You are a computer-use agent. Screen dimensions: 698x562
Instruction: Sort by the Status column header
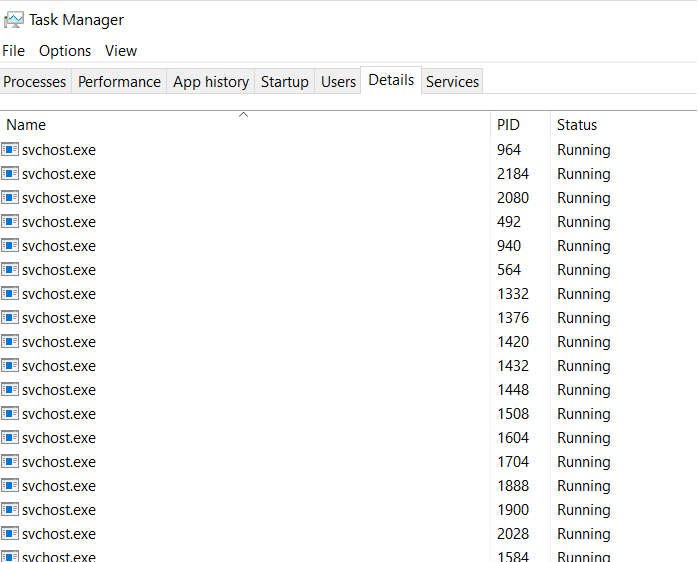tap(577, 125)
